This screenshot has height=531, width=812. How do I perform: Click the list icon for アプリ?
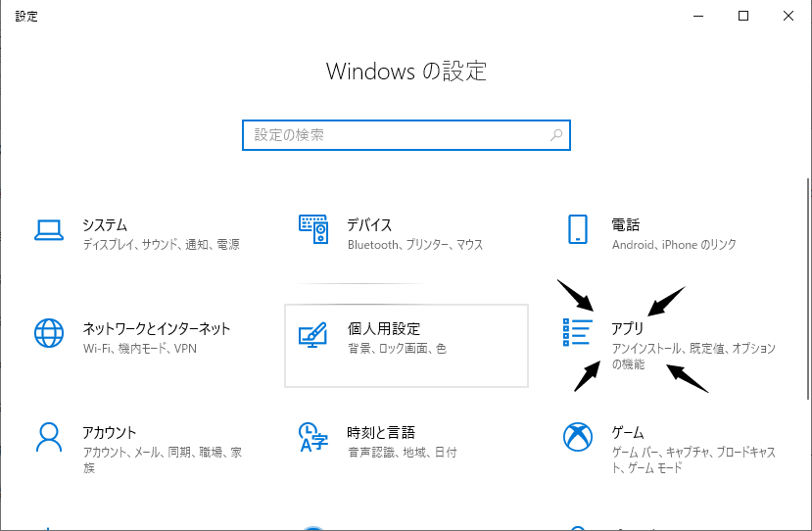(577, 332)
